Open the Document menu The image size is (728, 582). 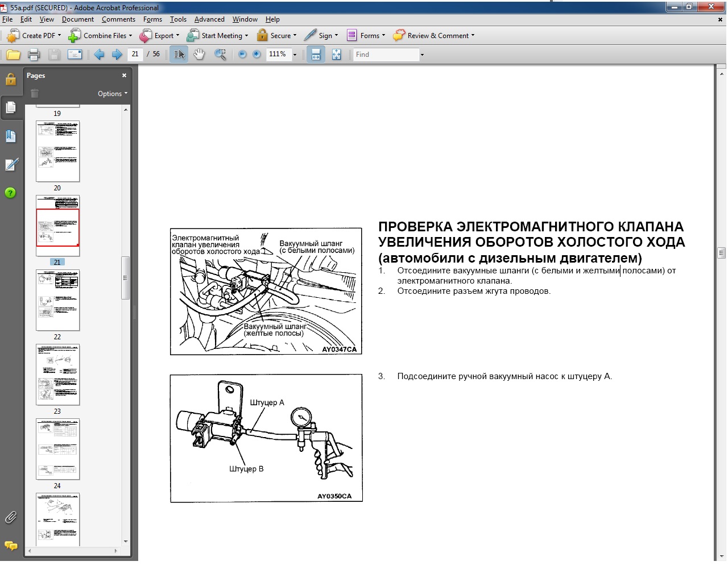click(x=77, y=19)
